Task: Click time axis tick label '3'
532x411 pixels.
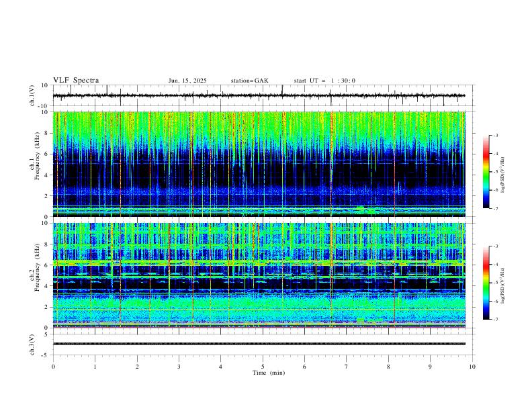Action: tap(179, 367)
